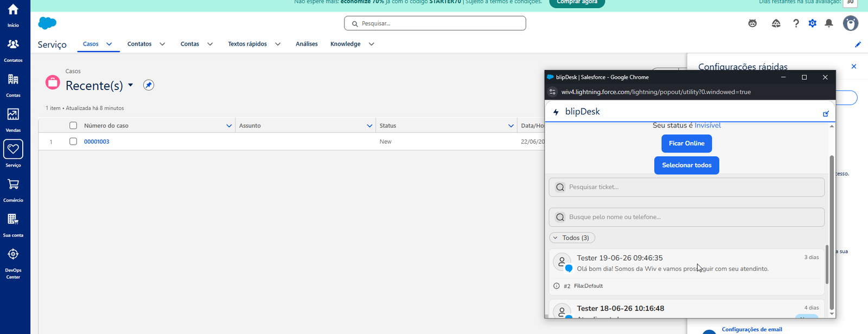Image resolution: width=868 pixels, height=334 pixels.
Task: Open the DevOps Center icon in the sidebar
Action: (13, 254)
